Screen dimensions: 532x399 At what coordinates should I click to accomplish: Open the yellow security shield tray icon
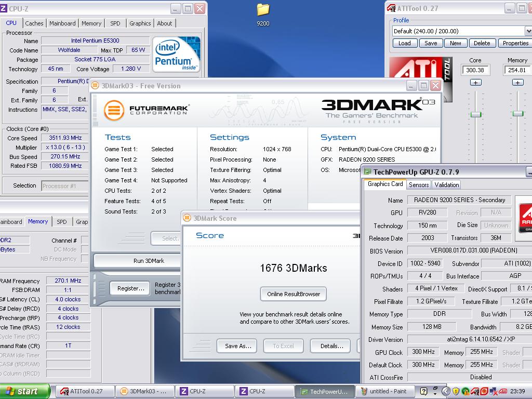tap(456, 391)
